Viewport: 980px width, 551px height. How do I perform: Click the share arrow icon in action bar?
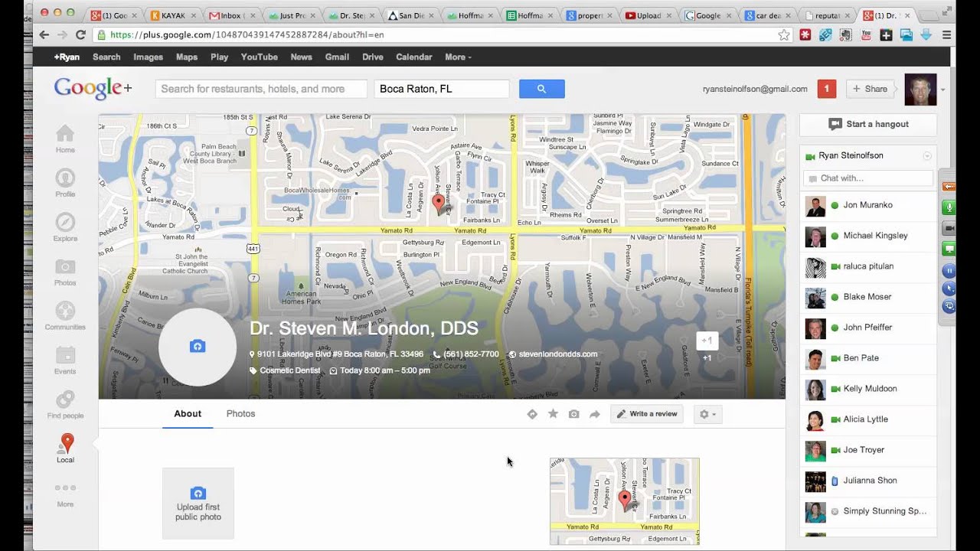pos(594,414)
